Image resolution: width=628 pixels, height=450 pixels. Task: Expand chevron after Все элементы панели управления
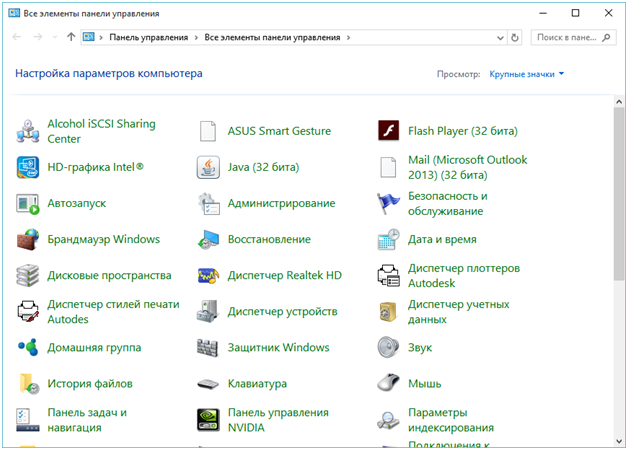click(348, 38)
